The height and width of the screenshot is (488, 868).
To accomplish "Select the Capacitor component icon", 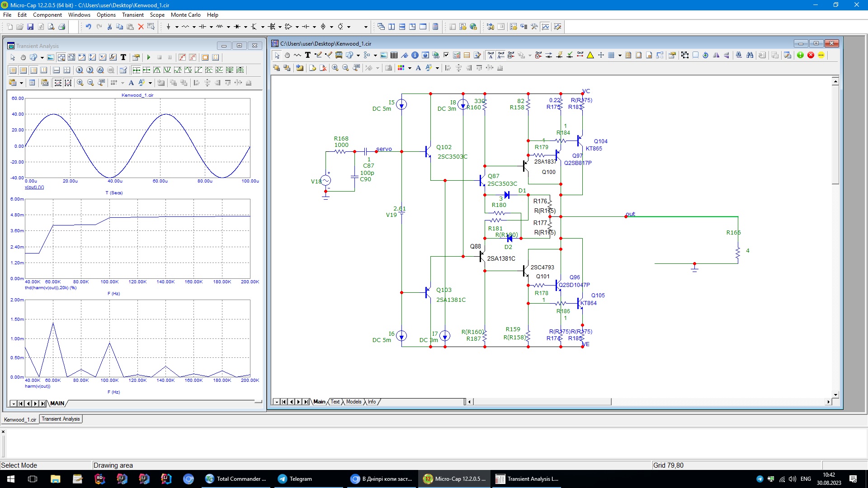I will (x=203, y=27).
